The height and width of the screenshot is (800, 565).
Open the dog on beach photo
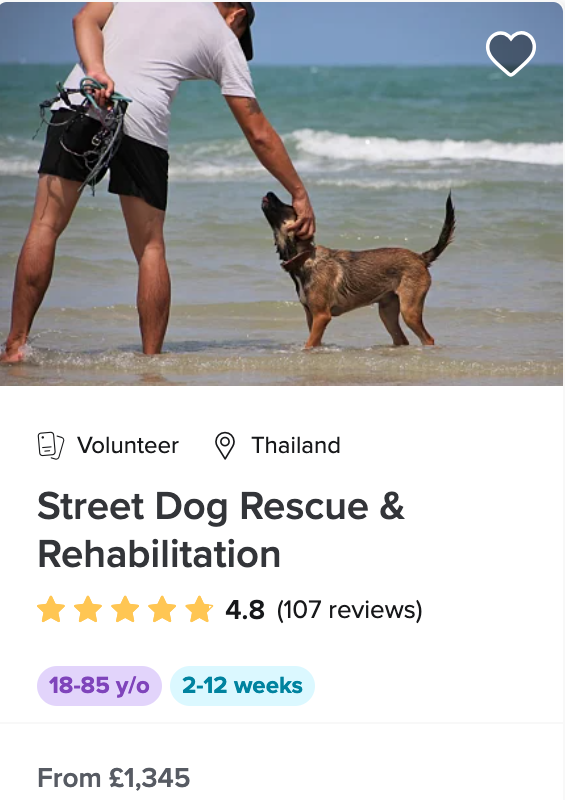click(281, 193)
